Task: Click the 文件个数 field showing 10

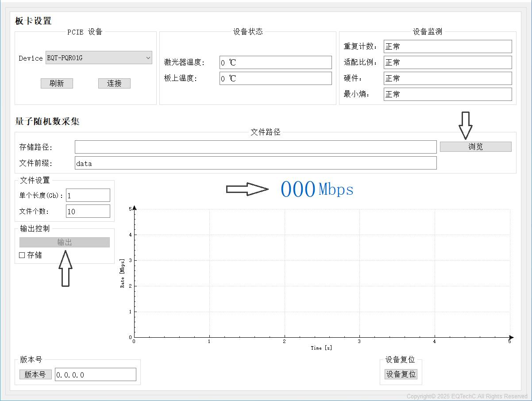Action: coord(88,211)
